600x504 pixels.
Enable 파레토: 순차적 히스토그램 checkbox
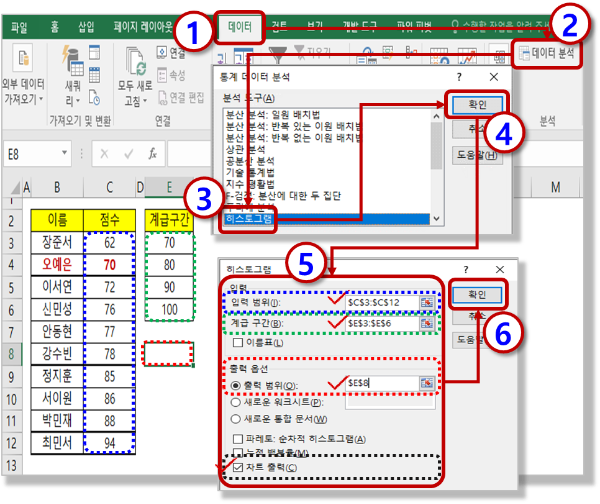238,439
